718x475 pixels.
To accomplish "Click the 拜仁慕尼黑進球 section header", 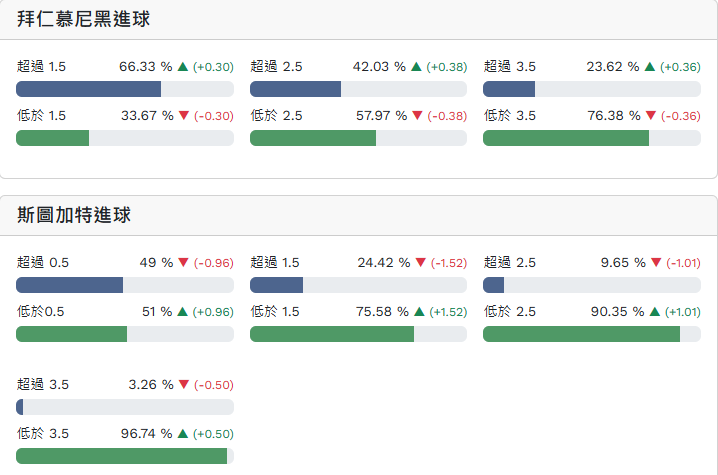I will point(84,20).
